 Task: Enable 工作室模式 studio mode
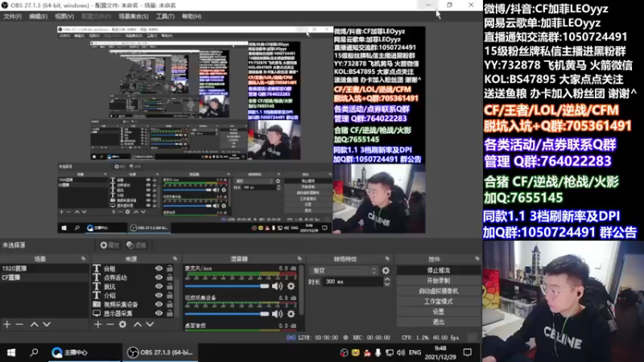438,301
